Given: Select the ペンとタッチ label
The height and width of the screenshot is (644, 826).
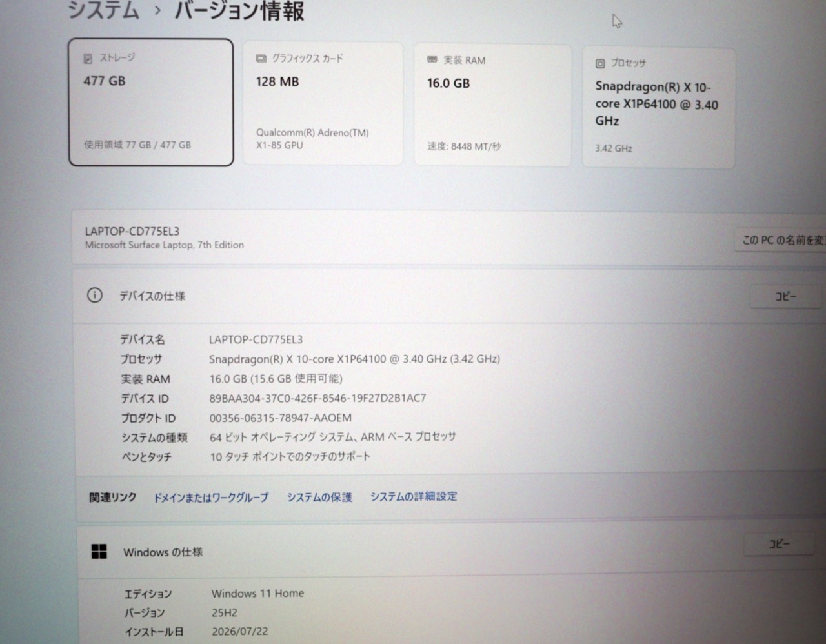Looking at the screenshot, I should [x=146, y=457].
